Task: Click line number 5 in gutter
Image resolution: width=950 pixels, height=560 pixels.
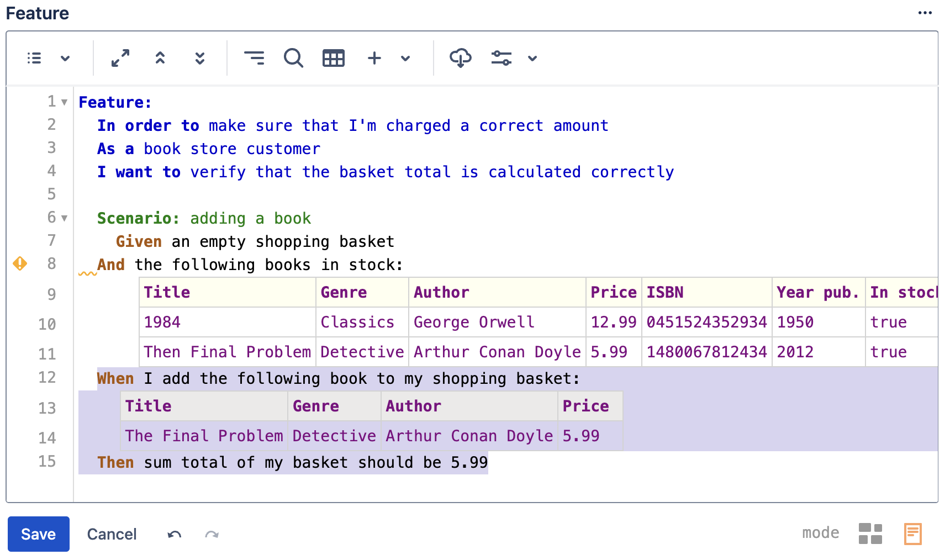Action: tap(51, 194)
